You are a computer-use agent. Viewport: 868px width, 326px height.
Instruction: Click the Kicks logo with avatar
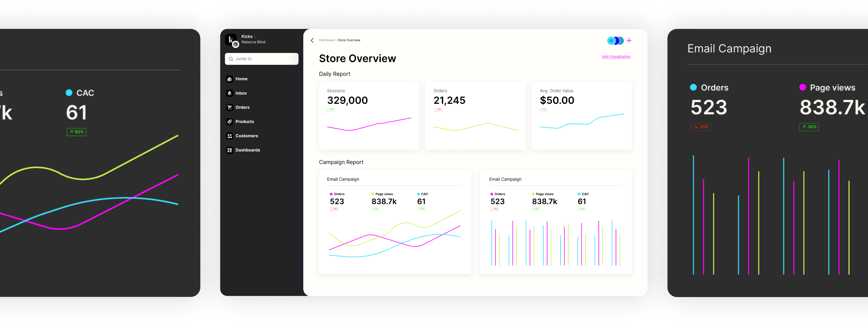[x=231, y=40]
